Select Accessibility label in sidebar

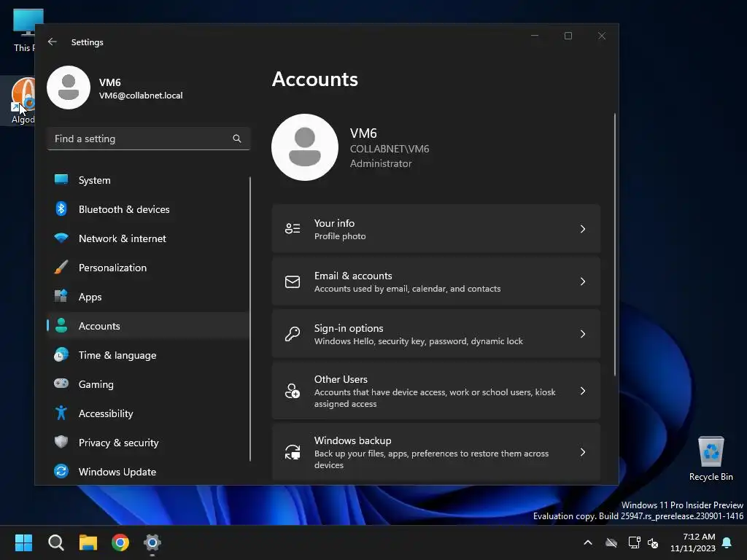pos(106,413)
